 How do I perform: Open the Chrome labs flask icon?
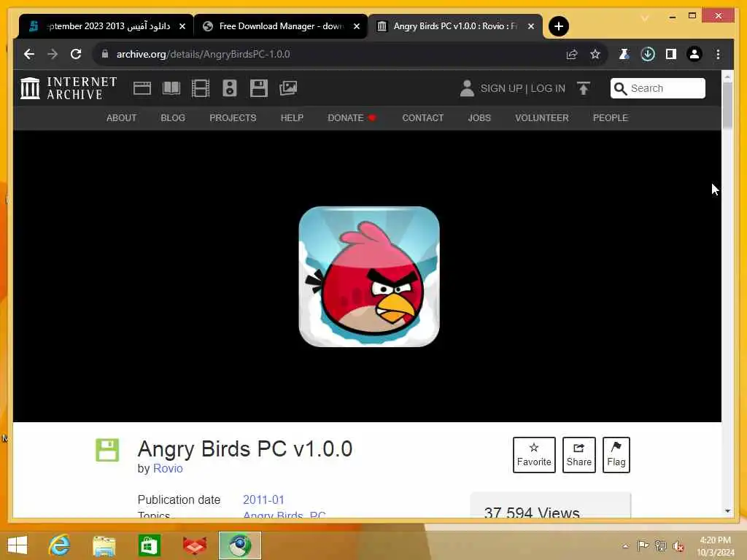click(624, 54)
